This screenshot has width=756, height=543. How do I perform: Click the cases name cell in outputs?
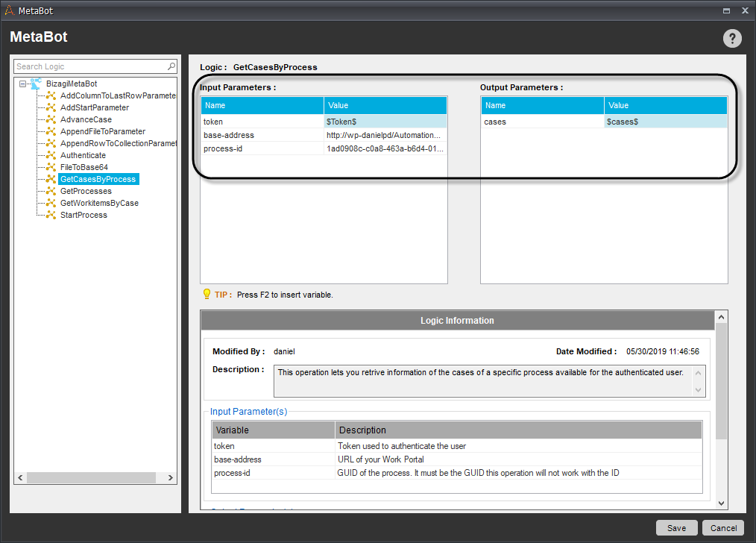(543, 122)
